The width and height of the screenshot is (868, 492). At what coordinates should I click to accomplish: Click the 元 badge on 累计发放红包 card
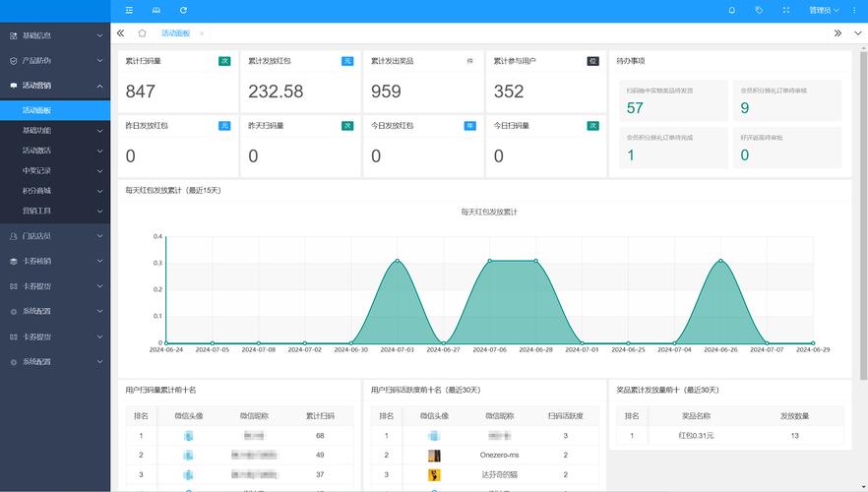pos(347,61)
